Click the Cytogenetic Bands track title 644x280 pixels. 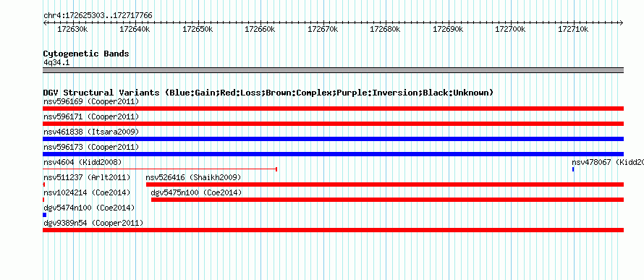[x=86, y=54]
